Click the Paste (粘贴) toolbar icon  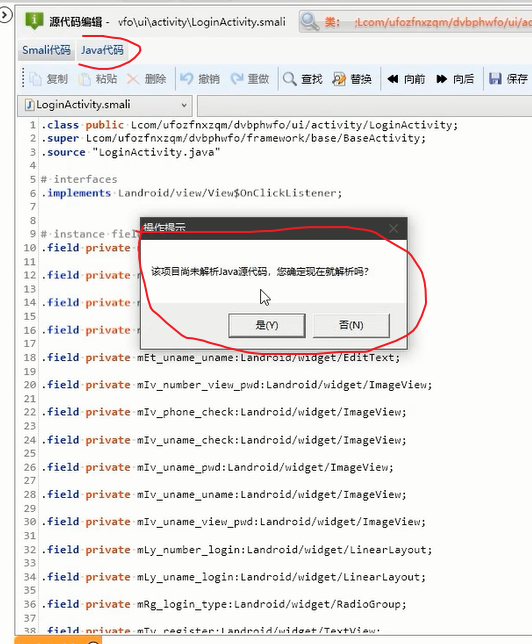85,79
